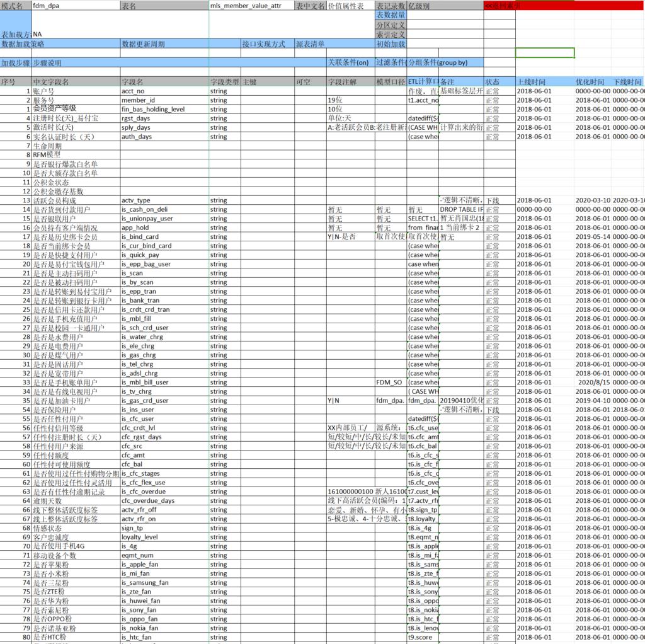Select the FDM_SO model cell
This screenshot has height=644, width=645.
coord(391,382)
